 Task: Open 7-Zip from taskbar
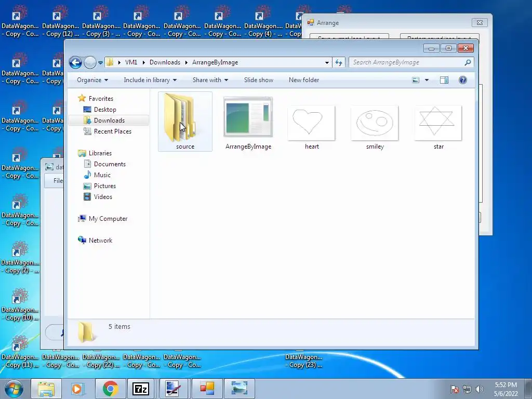tap(141, 389)
